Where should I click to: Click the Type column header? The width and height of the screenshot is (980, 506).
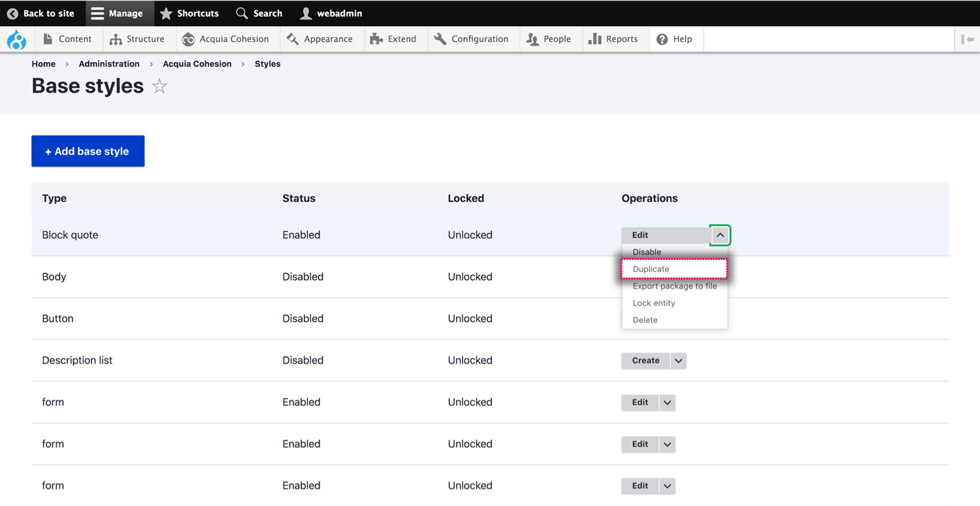(54, 198)
